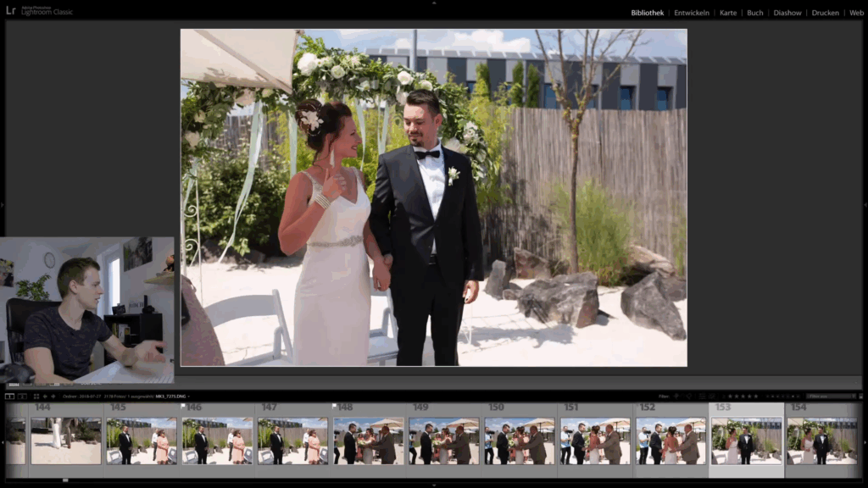
Task: Switch to grid view from filmstrip toolbar
Action: (36, 396)
